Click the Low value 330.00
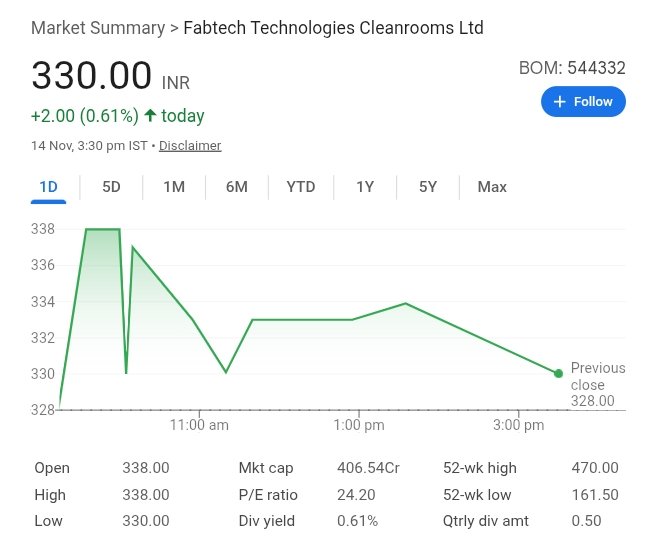The height and width of the screenshot is (555, 672). (x=146, y=521)
